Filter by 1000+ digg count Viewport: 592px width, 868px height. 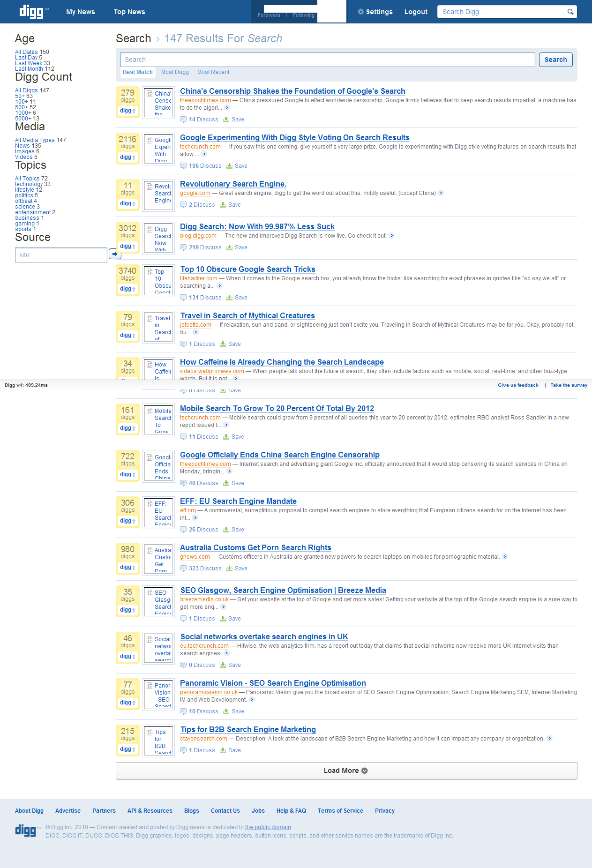click(x=22, y=113)
